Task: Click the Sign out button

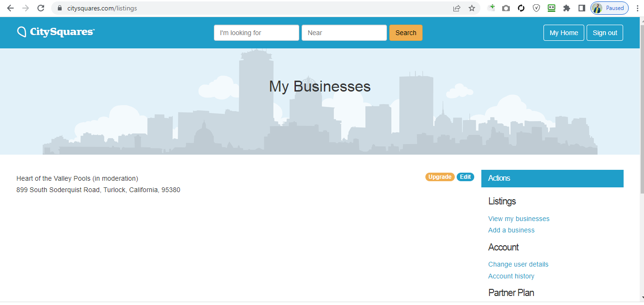Action: [x=605, y=33]
